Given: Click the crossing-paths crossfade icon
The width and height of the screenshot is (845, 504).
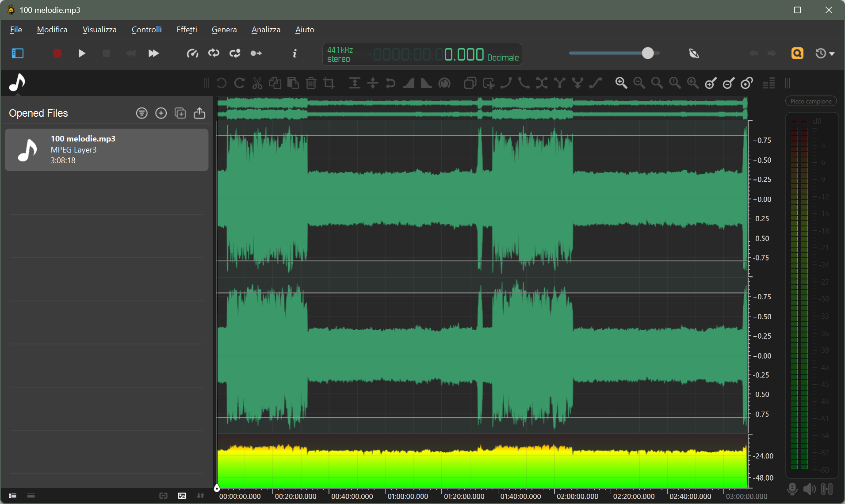Looking at the screenshot, I should click(x=542, y=83).
